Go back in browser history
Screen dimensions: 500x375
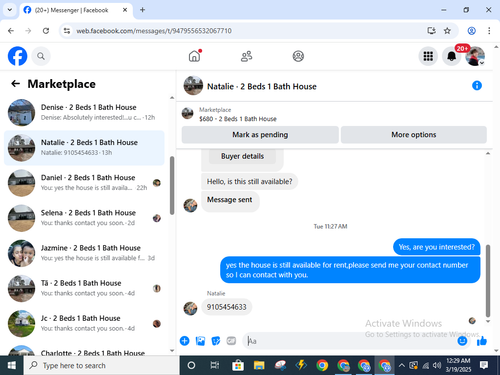[x=11, y=31]
